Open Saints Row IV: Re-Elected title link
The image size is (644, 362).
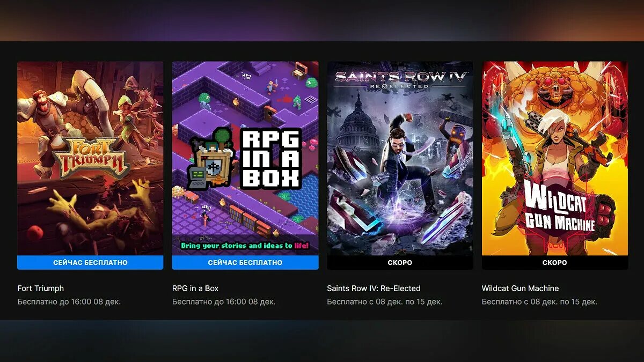[374, 289]
